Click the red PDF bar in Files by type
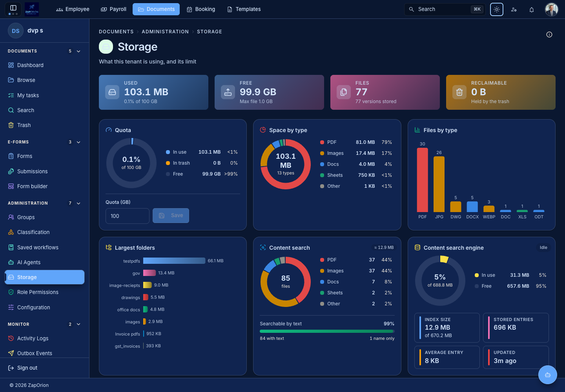Image resolution: width=565 pixels, height=392 pixels. (423, 180)
